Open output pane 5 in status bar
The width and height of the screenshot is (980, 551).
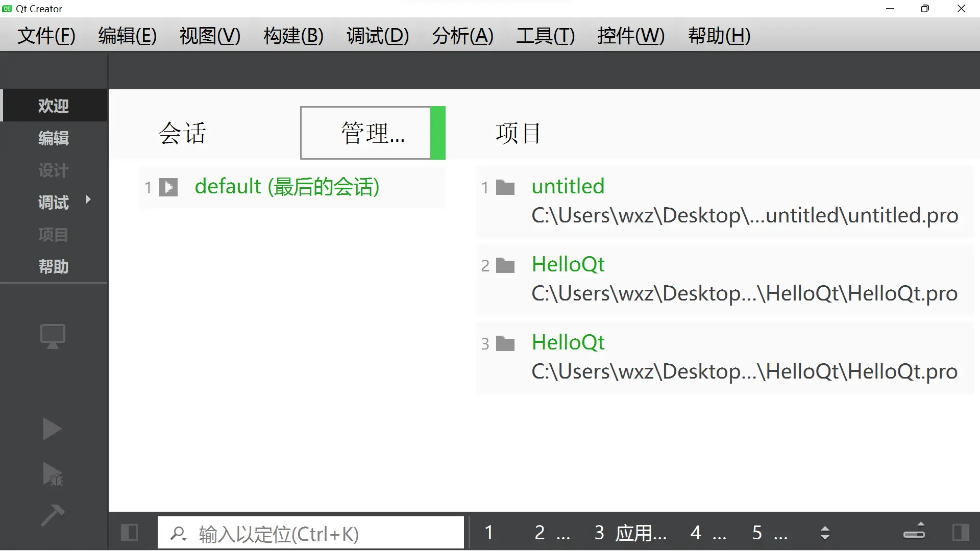(770, 533)
